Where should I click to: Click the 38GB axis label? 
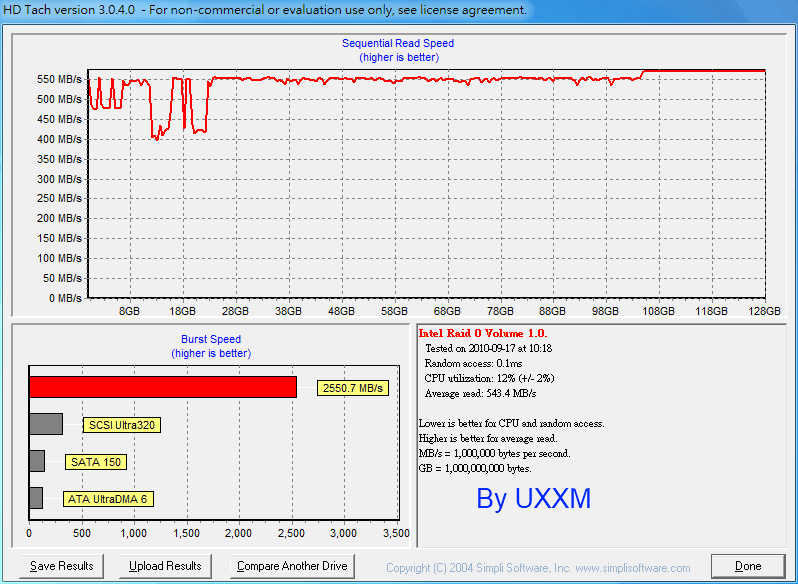(289, 311)
